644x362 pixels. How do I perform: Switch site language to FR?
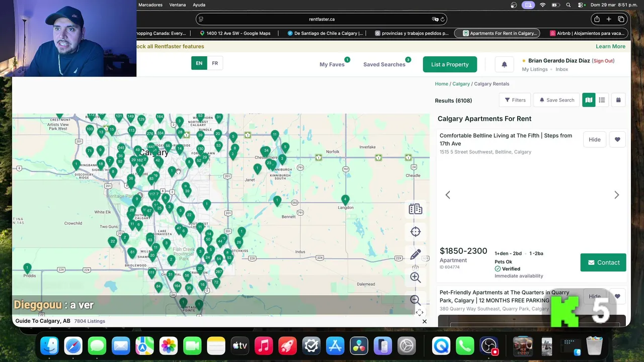pyautogui.click(x=215, y=63)
